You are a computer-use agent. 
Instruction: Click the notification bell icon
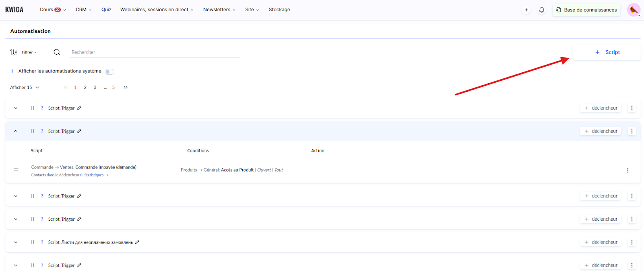pyautogui.click(x=541, y=10)
